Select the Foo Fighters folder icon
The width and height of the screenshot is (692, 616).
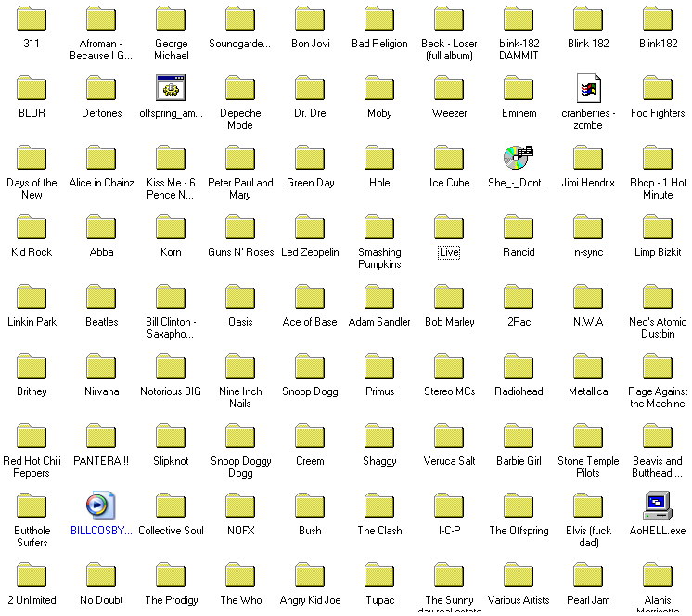[658, 88]
